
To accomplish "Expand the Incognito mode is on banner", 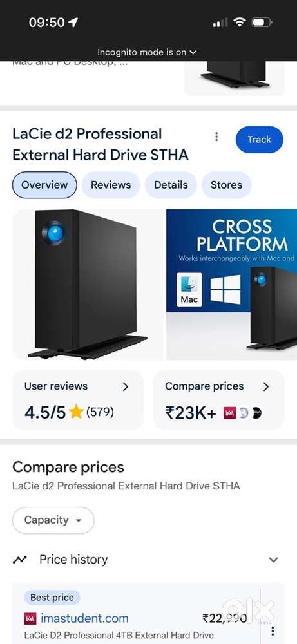I will pyautogui.click(x=148, y=52).
